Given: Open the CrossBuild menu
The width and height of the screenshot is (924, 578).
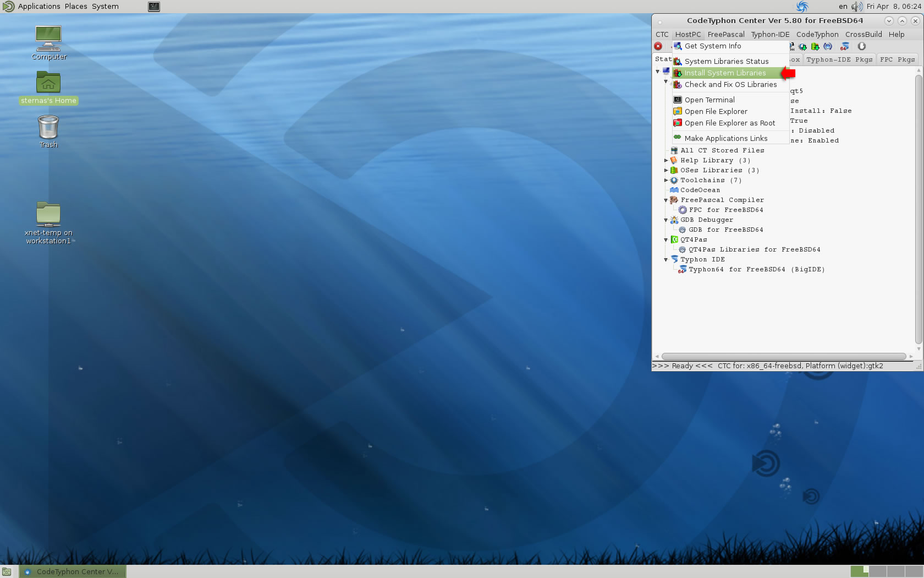Looking at the screenshot, I should (863, 34).
